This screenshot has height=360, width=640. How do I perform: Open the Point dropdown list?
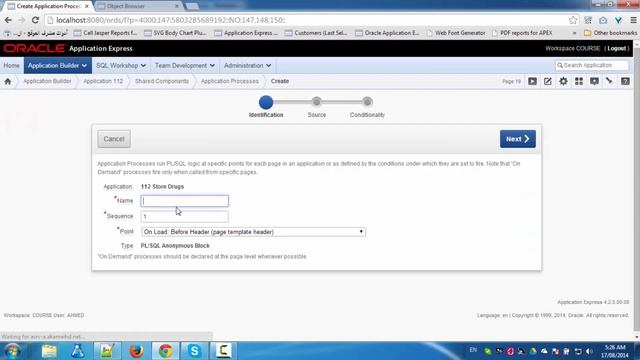253,232
